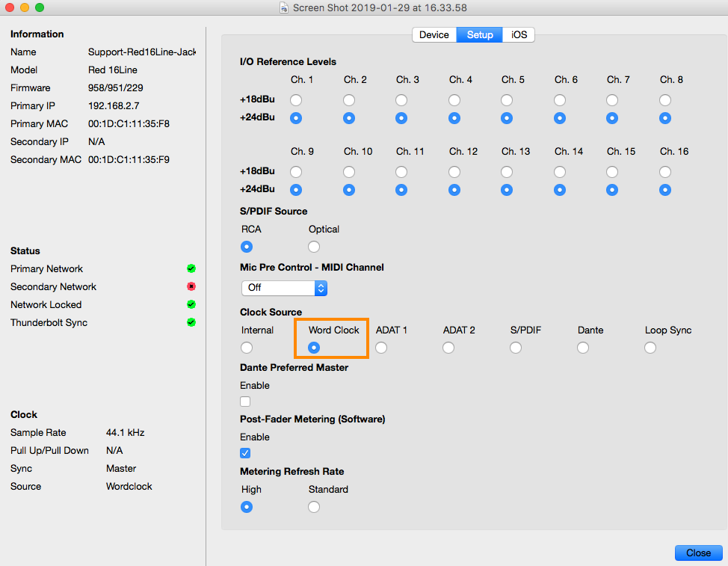This screenshot has width=728, height=566.
Task: Enable Dante Preferred Master checkbox
Action: (245, 402)
